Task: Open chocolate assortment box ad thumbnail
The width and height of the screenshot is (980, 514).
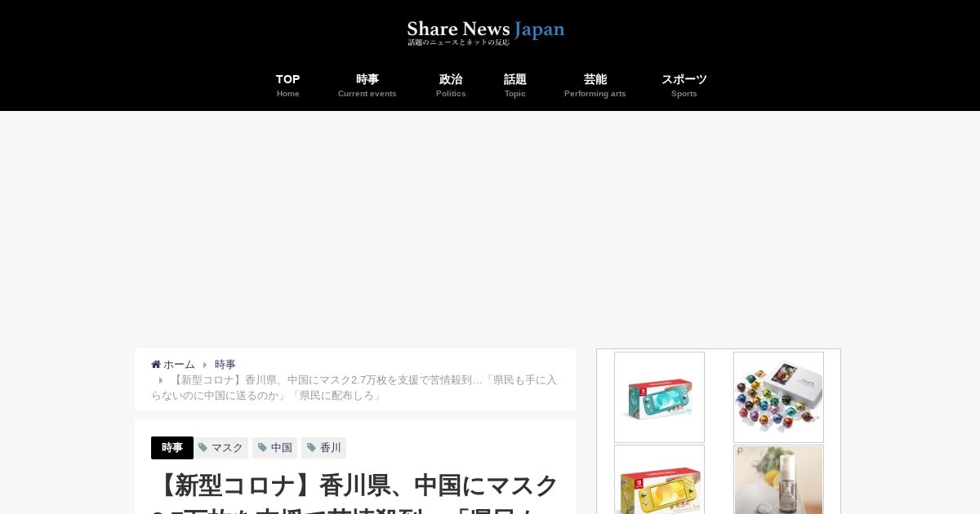Action: click(x=778, y=397)
